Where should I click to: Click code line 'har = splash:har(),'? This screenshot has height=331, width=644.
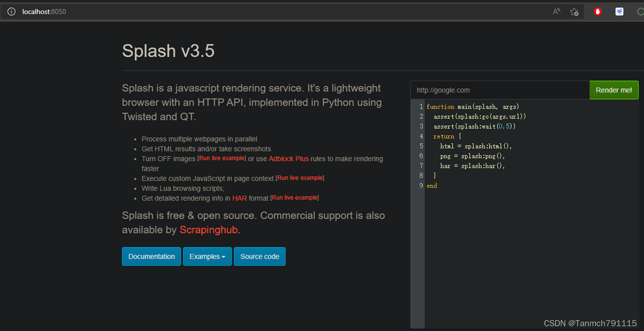(x=472, y=166)
